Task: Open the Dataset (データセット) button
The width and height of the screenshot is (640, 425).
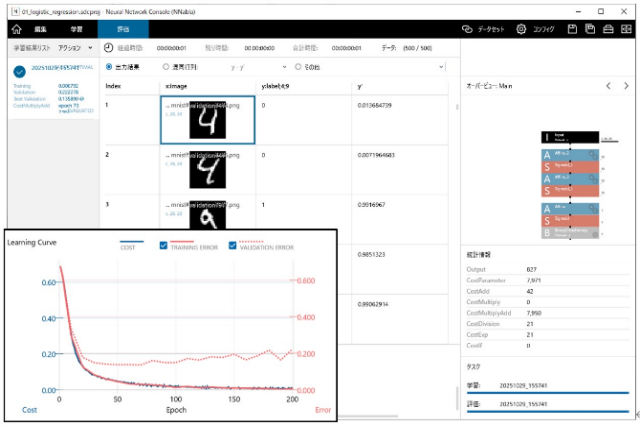Action: [x=487, y=30]
